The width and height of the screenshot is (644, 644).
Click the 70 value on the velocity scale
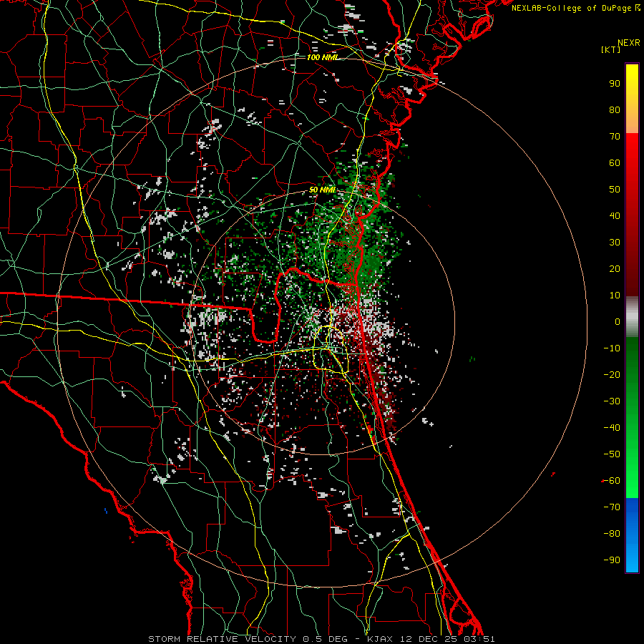click(x=615, y=137)
